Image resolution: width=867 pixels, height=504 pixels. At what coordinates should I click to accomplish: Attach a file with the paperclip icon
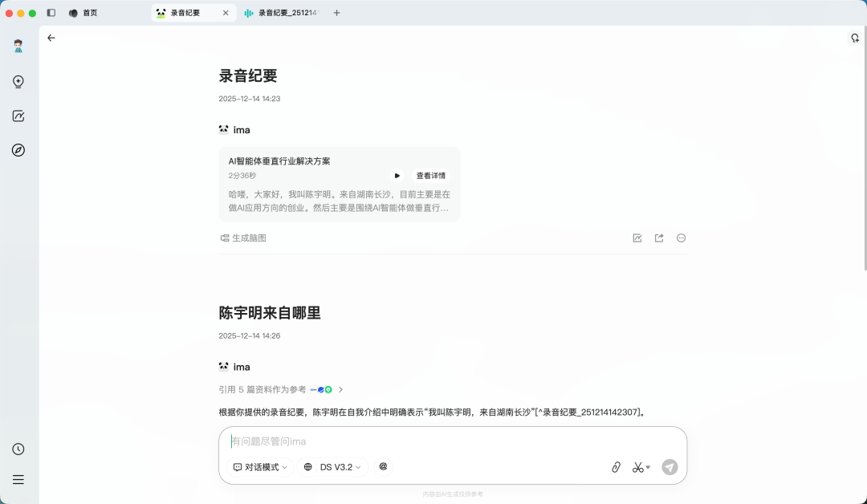(616, 466)
